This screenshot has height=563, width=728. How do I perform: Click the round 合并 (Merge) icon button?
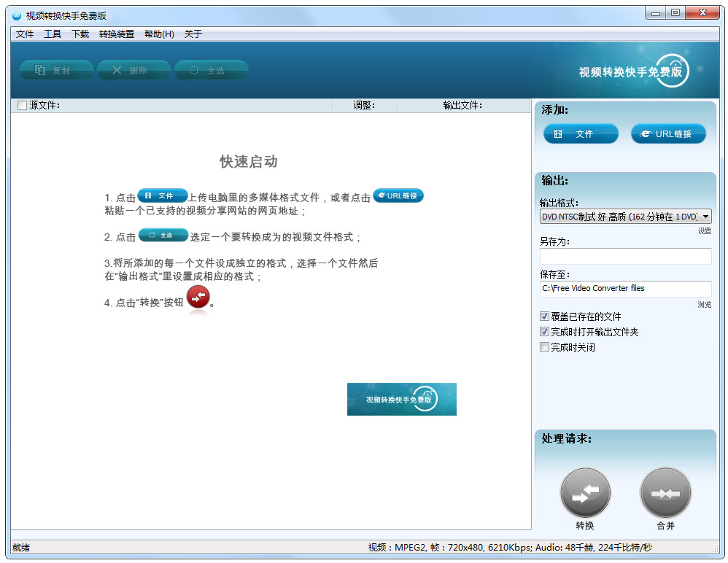click(x=665, y=493)
